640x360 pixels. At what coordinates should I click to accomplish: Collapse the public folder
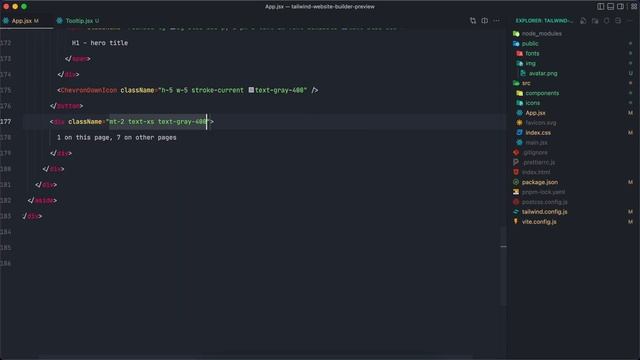pos(530,44)
